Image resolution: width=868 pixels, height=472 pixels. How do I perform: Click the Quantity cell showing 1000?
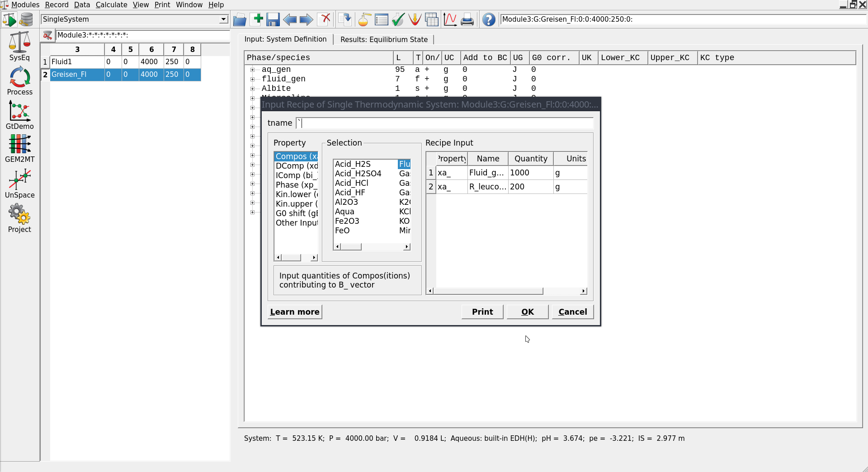531,173
